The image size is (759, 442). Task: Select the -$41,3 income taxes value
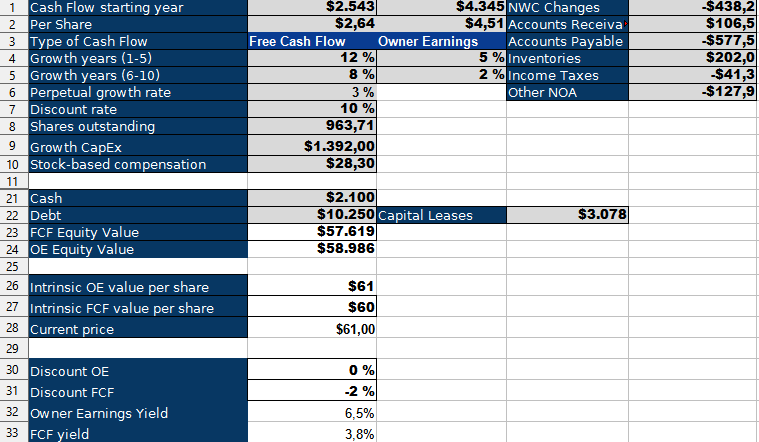click(692, 75)
